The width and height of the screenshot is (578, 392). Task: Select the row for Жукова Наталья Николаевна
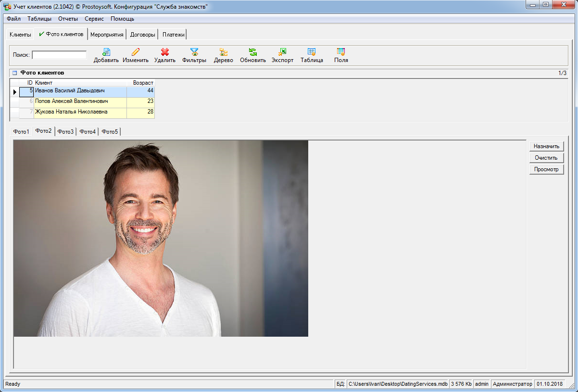click(71, 112)
